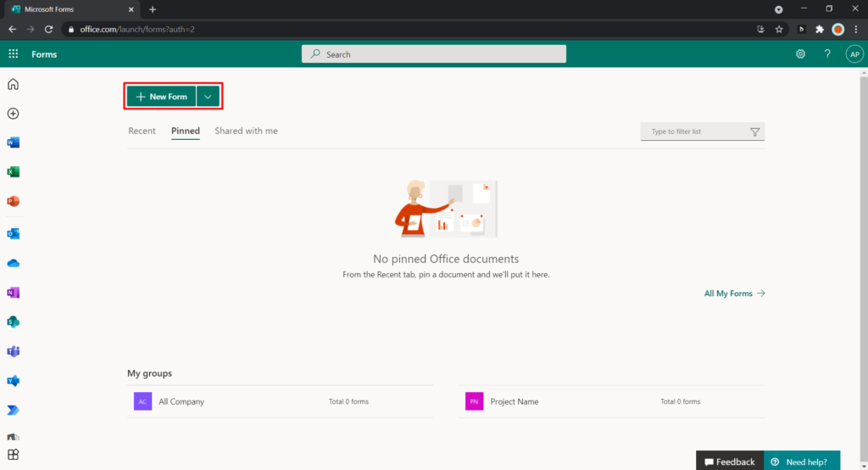This screenshot has height=470, width=868.
Task: Open the browser Extensions puzzle icon
Action: pyautogui.click(x=820, y=30)
